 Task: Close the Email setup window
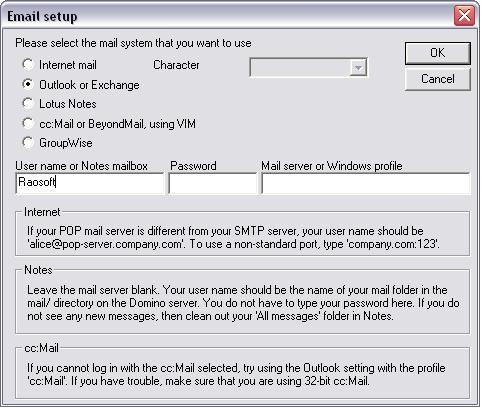click(x=464, y=16)
